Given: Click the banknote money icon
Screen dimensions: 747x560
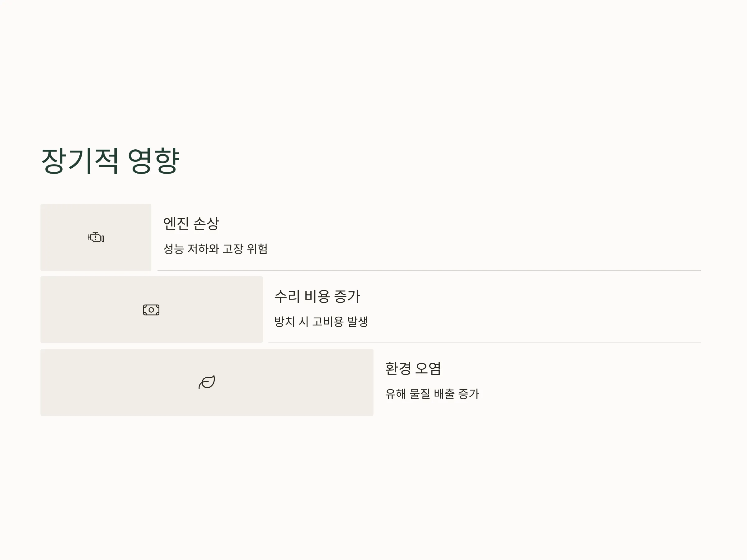Looking at the screenshot, I should pyautogui.click(x=151, y=310).
